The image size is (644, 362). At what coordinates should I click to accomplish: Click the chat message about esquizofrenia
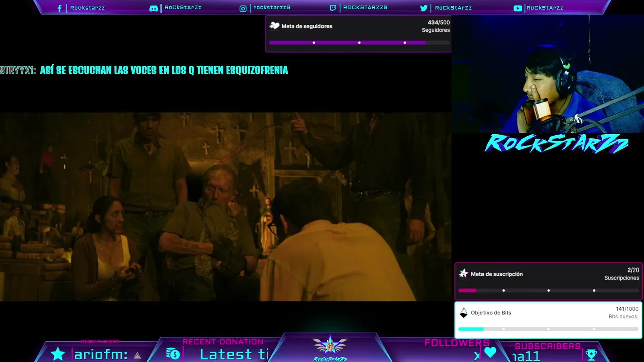[164, 70]
